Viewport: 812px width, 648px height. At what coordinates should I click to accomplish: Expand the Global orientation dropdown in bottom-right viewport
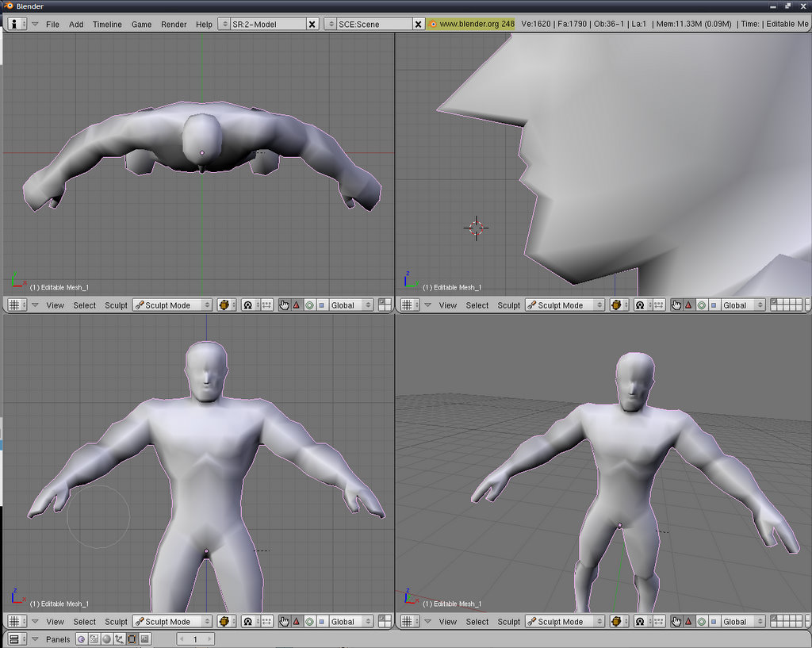coord(742,622)
